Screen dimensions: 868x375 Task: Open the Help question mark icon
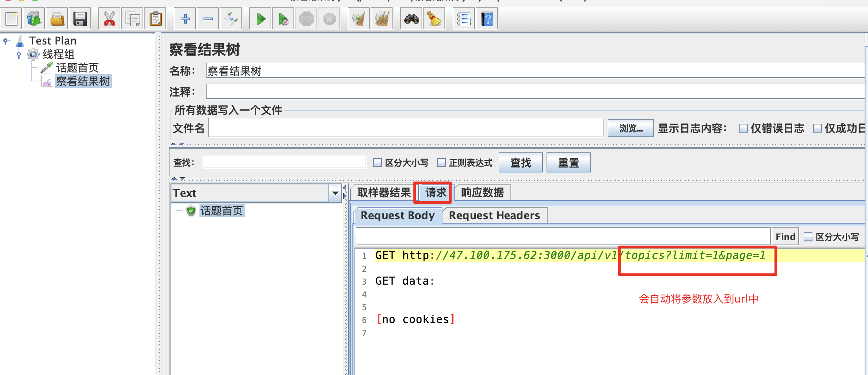tap(487, 19)
